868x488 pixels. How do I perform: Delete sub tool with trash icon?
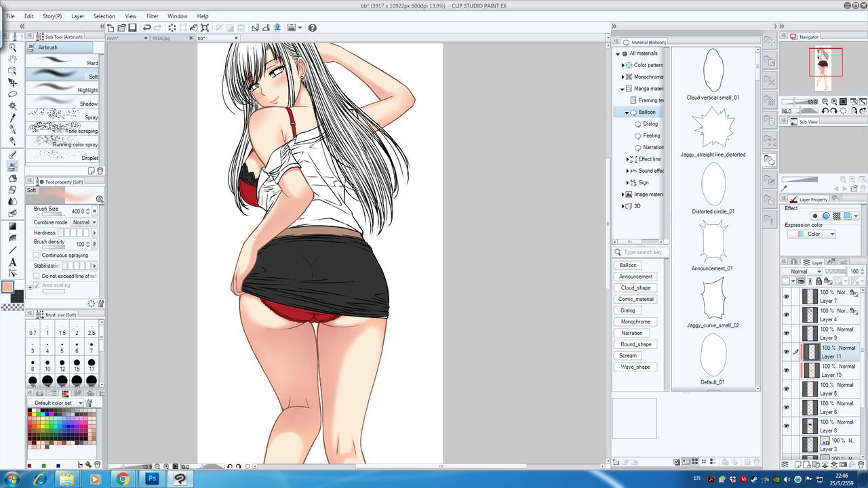tap(100, 171)
